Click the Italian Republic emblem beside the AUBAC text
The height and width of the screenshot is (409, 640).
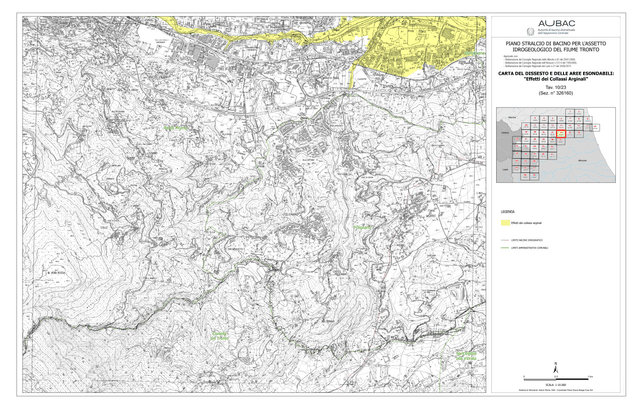coord(531,31)
